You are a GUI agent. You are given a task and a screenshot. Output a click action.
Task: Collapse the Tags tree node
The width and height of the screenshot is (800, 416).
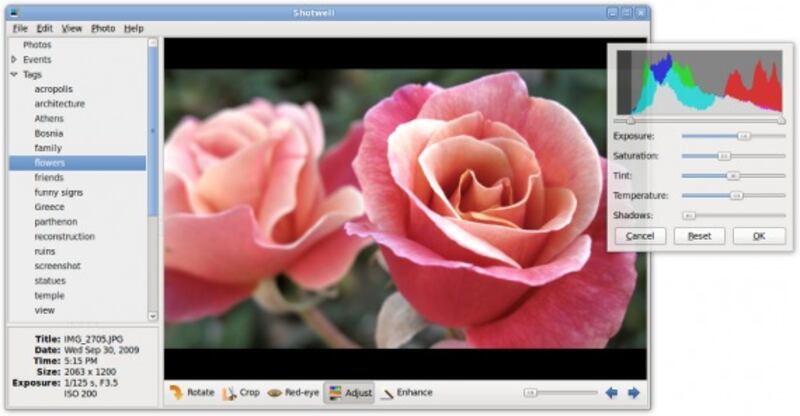coord(14,74)
